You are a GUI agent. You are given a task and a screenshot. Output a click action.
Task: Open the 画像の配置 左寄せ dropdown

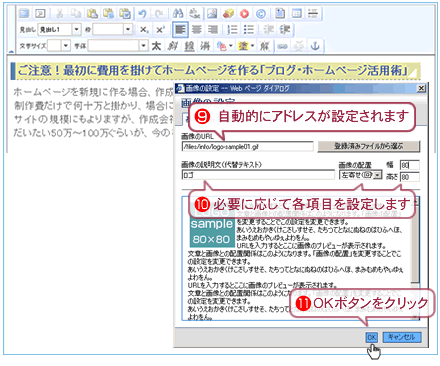[361, 175]
